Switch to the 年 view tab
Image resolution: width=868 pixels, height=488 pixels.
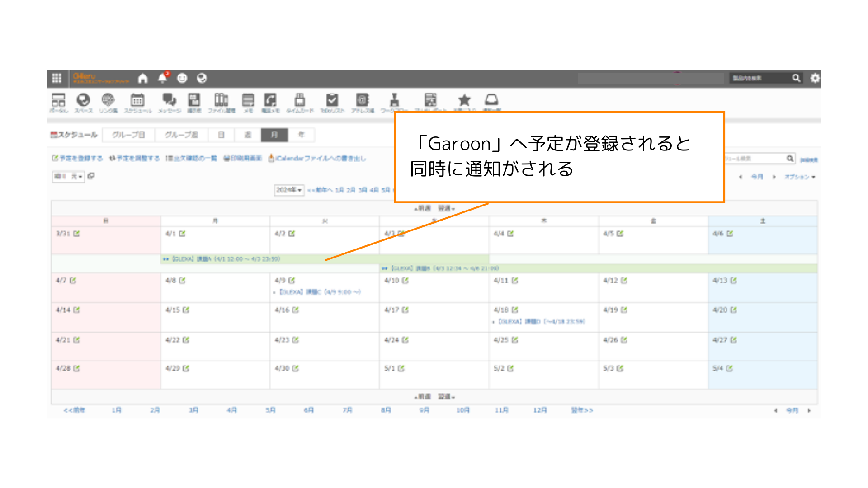point(302,135)
